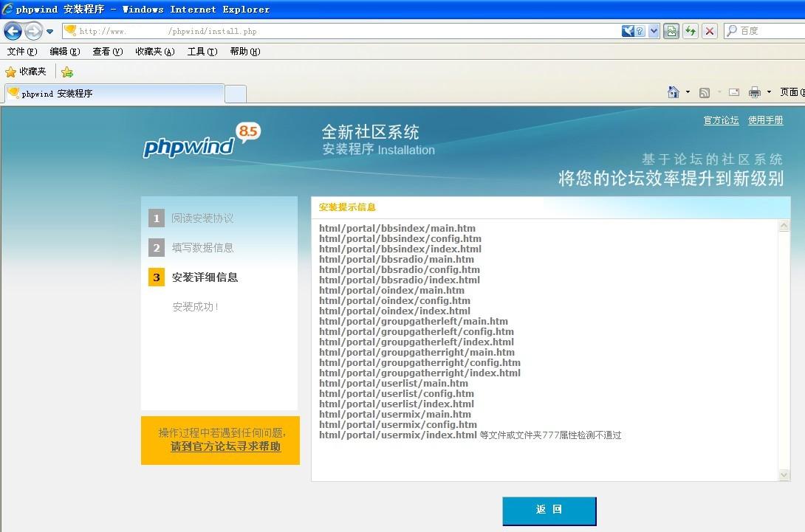Open a new blank tab
The width and height of the screenshot is (805, 532).
coord(236,94)
